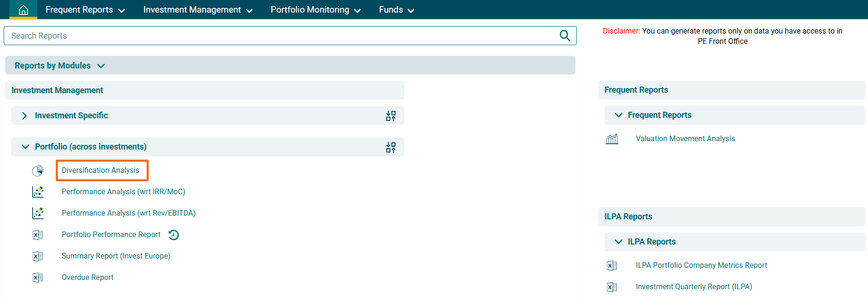Click the Search Reports input field
The image size is (868, 299).
pos(280,36)
